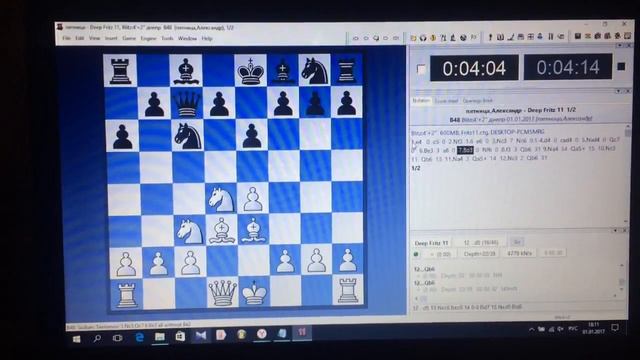Switch to the Score sheet tab
Image resolution: width=640 pixels, height=360 pixels.
point(446,101)
